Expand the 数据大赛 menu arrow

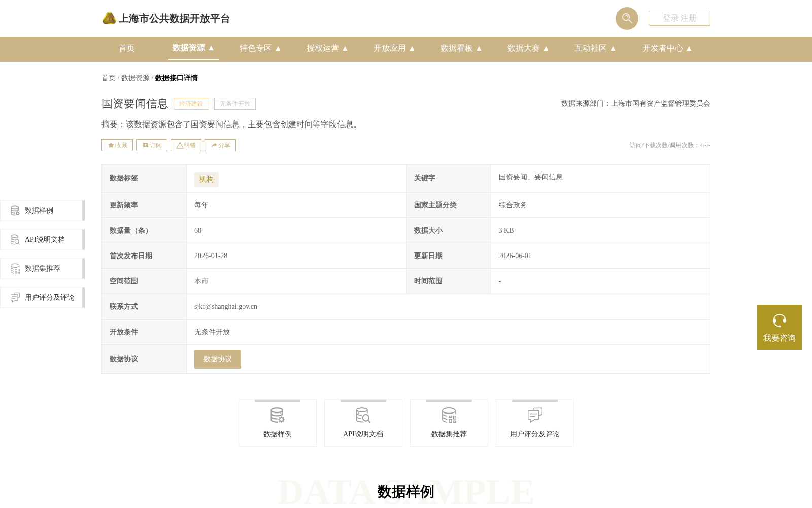point(546,48)
